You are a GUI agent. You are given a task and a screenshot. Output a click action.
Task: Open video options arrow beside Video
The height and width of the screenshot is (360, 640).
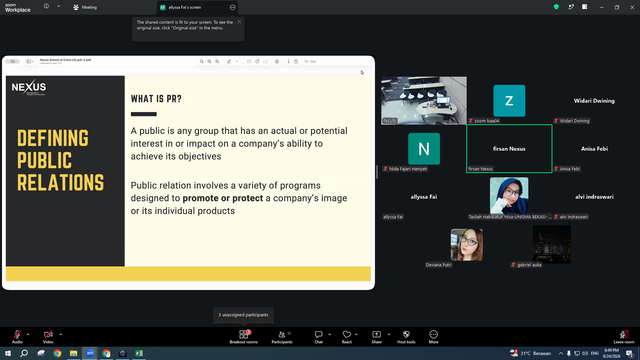(x=60, y=334)
